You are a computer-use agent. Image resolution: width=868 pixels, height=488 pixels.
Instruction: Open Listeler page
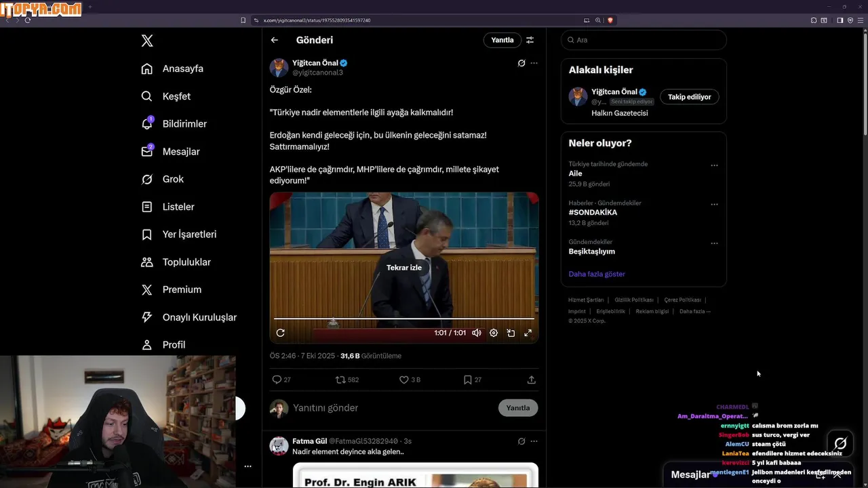coord(167,207)
